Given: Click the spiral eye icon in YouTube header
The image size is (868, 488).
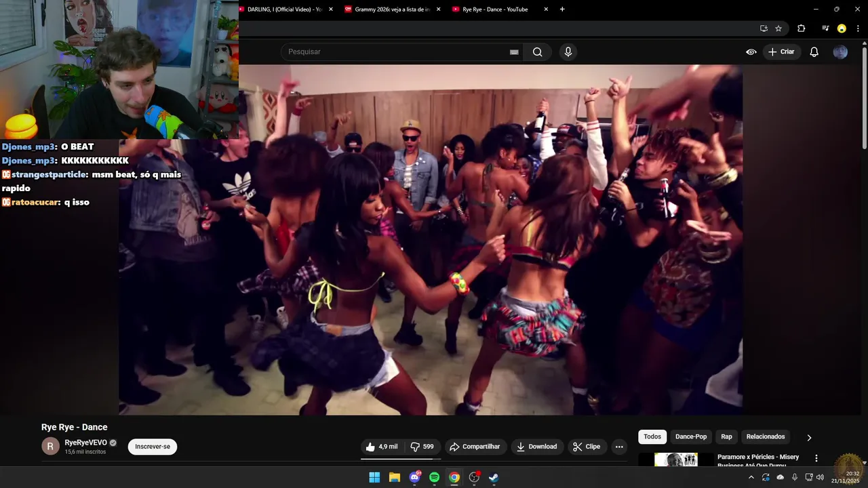Looking at the screenshot, I should [751, 52].
